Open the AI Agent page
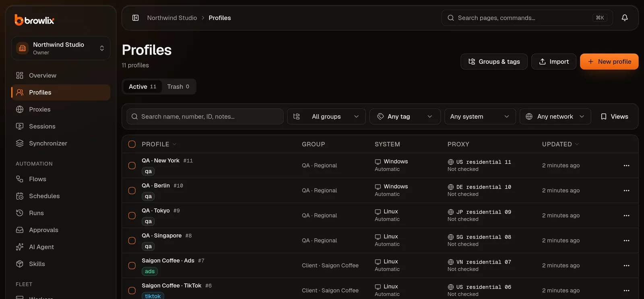Screen dimensions: 644x299 click(x=61, y=247)
